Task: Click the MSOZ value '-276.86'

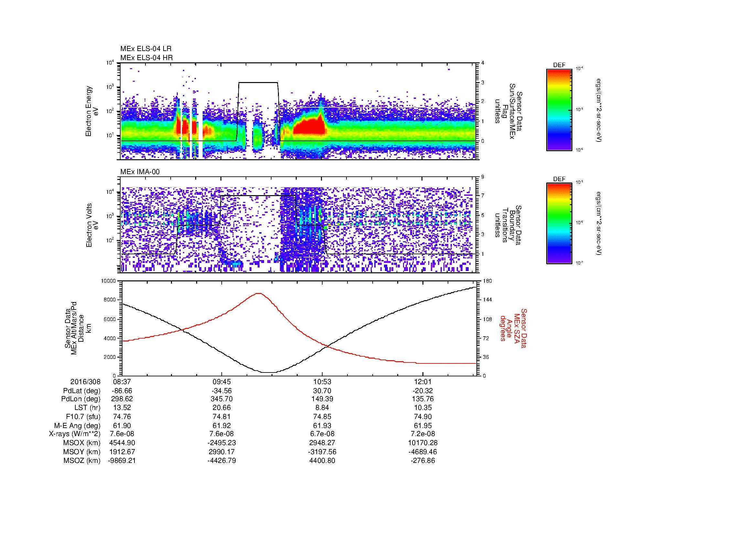Action: pos(423,461)
